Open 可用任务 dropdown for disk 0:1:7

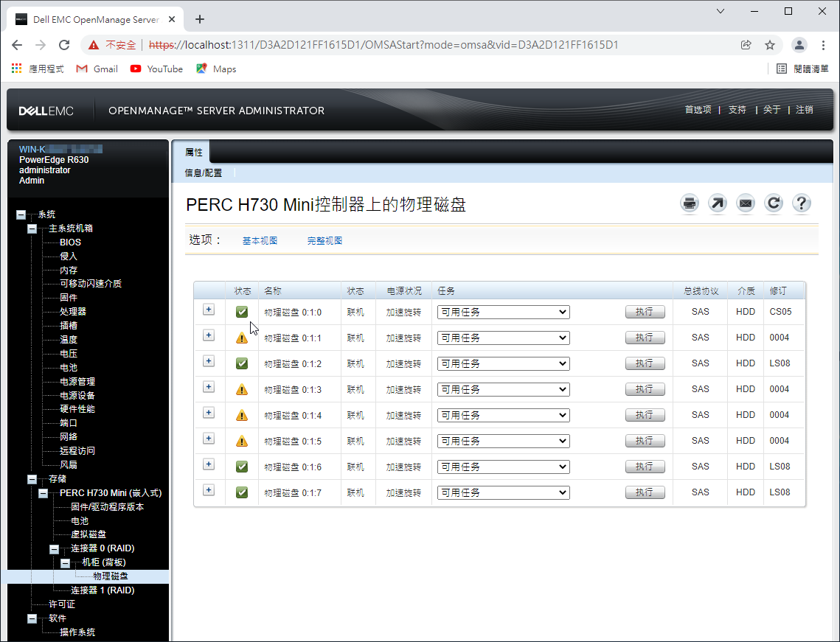point(503,492)
